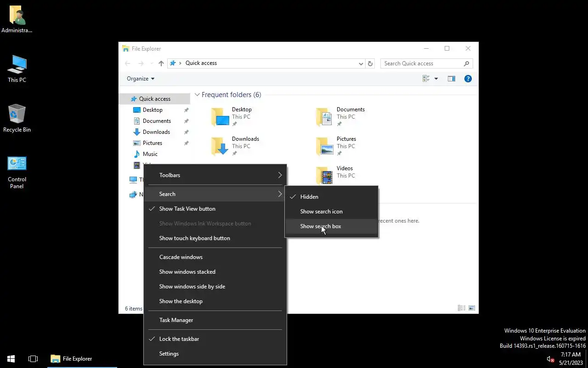Collapse the Frequent folders section
Viewport: 588px width, 368px height.
coord(197,95)
